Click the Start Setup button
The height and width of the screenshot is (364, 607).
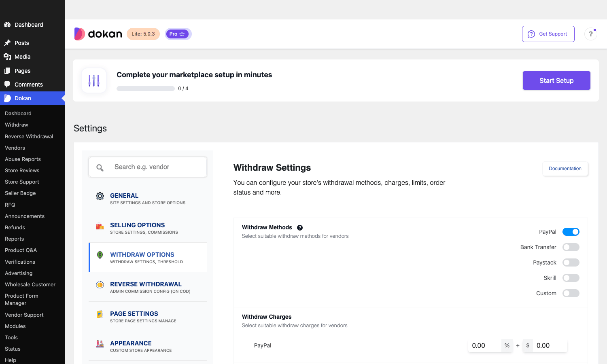[556, 80]
